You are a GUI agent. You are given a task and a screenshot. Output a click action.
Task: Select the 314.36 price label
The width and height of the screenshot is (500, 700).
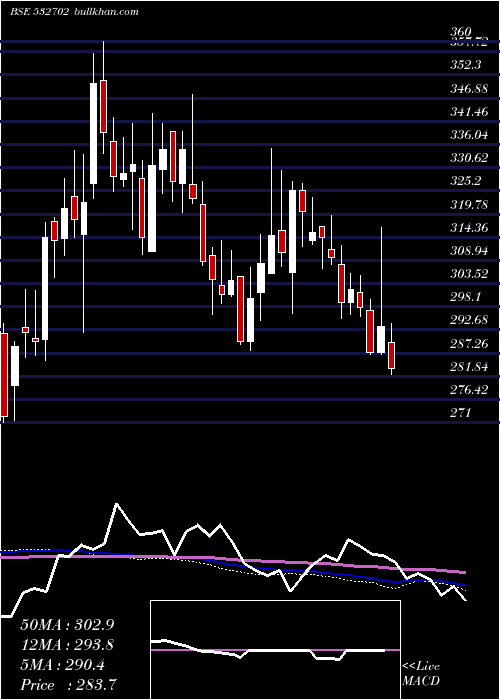tap(469, 228)
